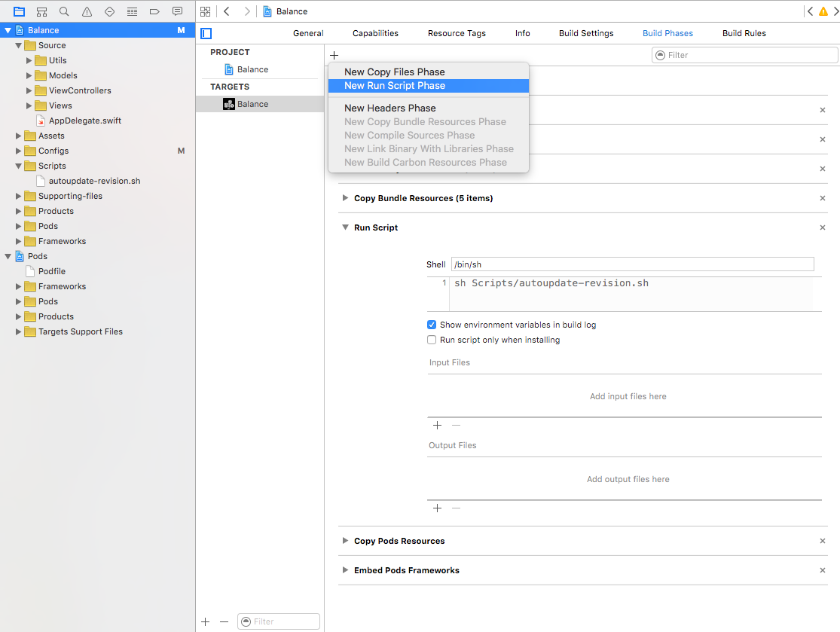This screenshot has width=840, height=632.
Task: Remove an output file with the minus button
Action: [x=456, y=508]
